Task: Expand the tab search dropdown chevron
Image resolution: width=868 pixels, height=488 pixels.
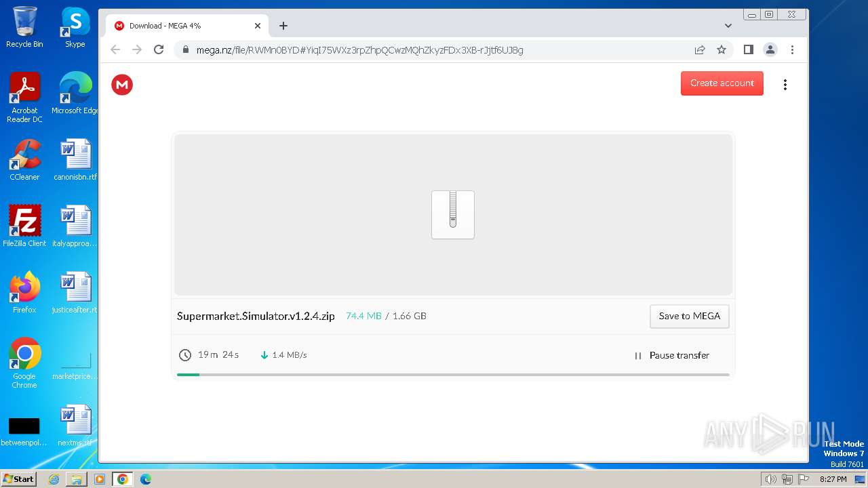Action: point(728,26)
